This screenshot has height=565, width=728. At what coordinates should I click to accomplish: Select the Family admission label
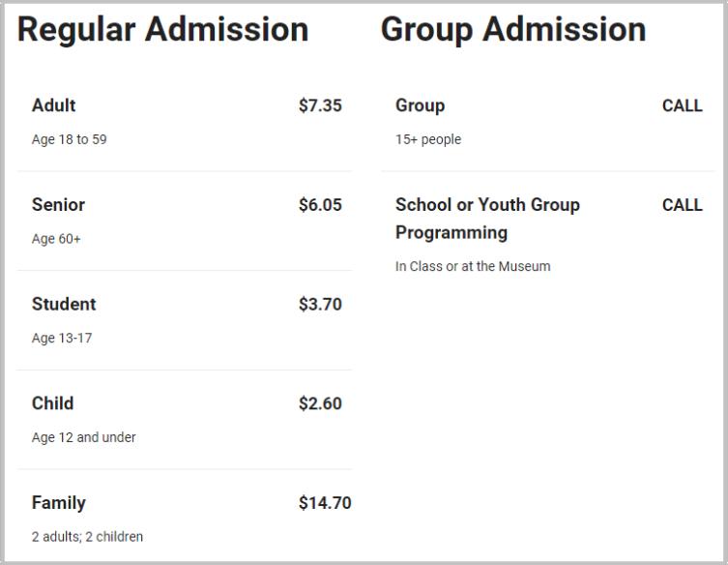pos(59,503)
